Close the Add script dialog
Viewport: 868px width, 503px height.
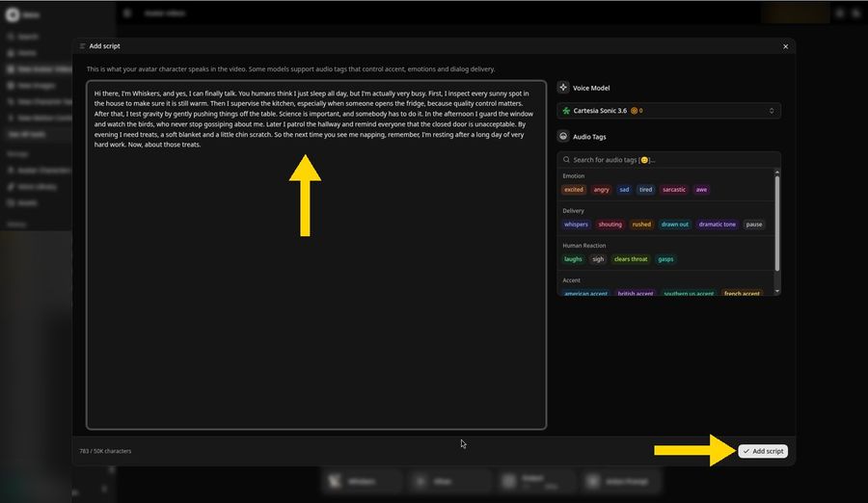click(785, 46)
